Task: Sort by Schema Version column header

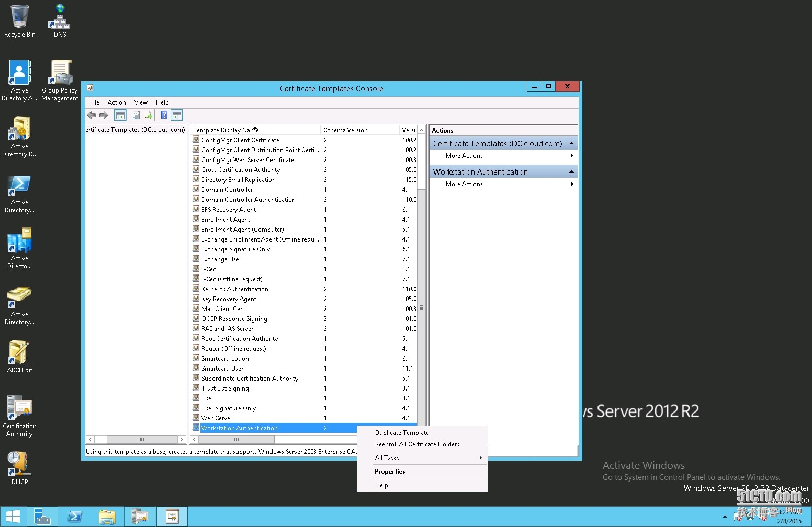Action: pyautogui.click(x=360, y=130)
